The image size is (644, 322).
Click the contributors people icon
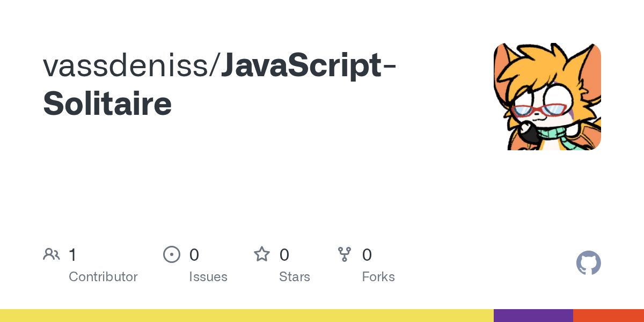pos(52,254)
